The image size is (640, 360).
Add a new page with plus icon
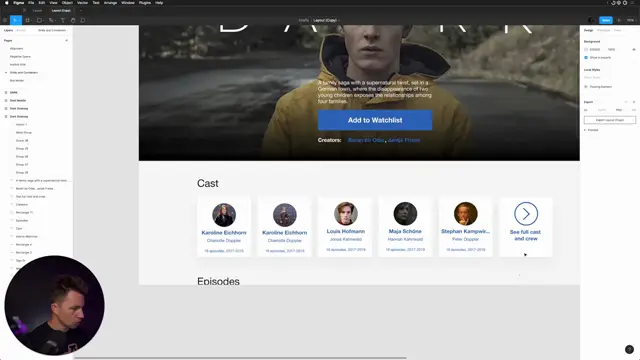click(67, 40)
